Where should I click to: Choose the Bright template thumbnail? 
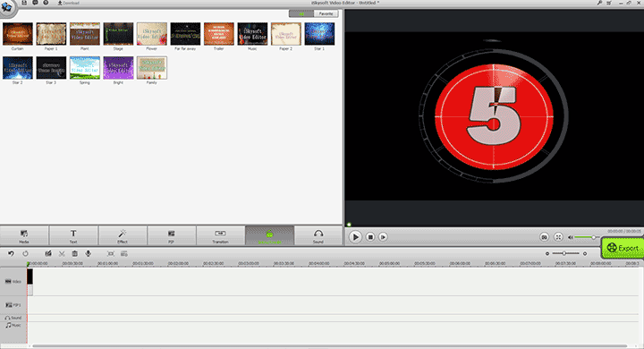coord(118,68)
